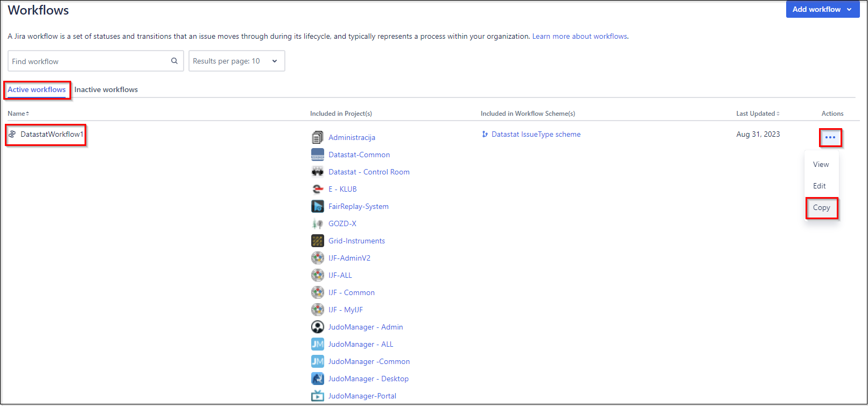Click the Aug 31, 2023 last updated date
Image resolution: width=868 pixels, height=406 pixels.
coord(758,134)
